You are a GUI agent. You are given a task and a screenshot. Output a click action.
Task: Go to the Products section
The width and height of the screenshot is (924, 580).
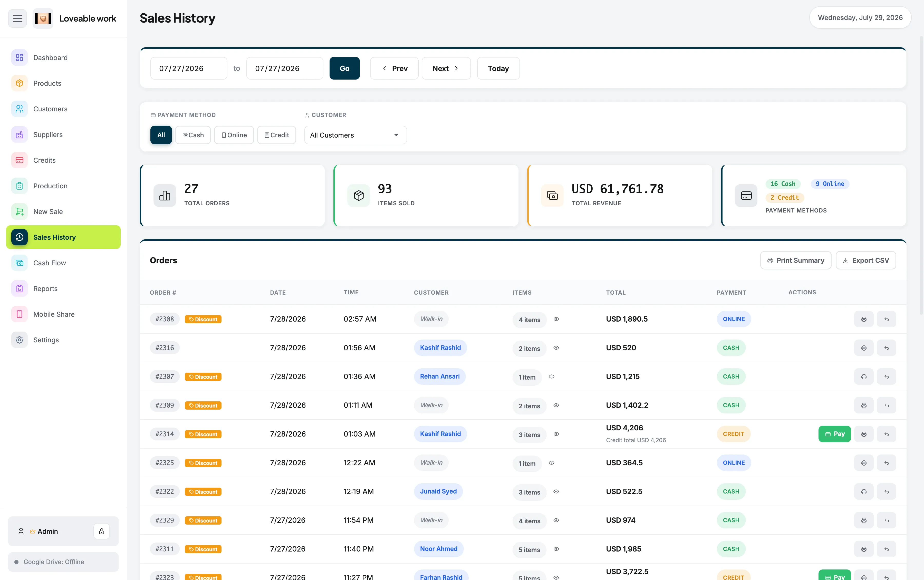point(63,83)
